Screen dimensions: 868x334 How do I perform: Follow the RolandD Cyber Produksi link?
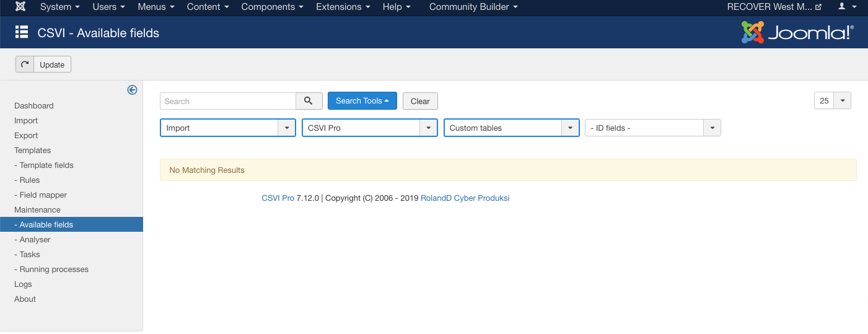click(465, 198)
